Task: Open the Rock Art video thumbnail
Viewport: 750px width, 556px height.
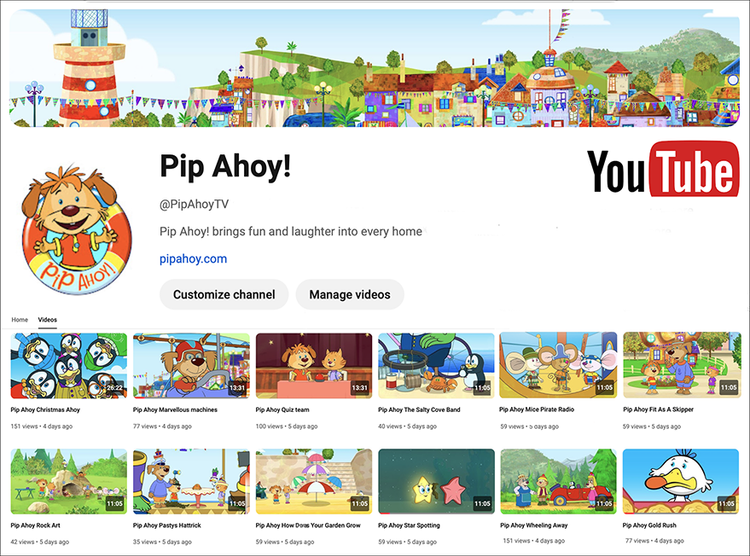Action: (x=69, y=481)
